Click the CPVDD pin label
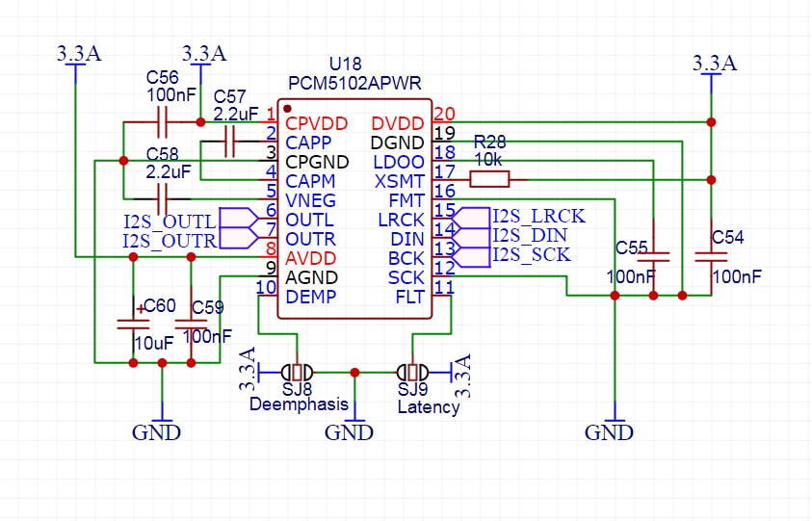This screenshot has width=812, height=521. tap(316, 123)
